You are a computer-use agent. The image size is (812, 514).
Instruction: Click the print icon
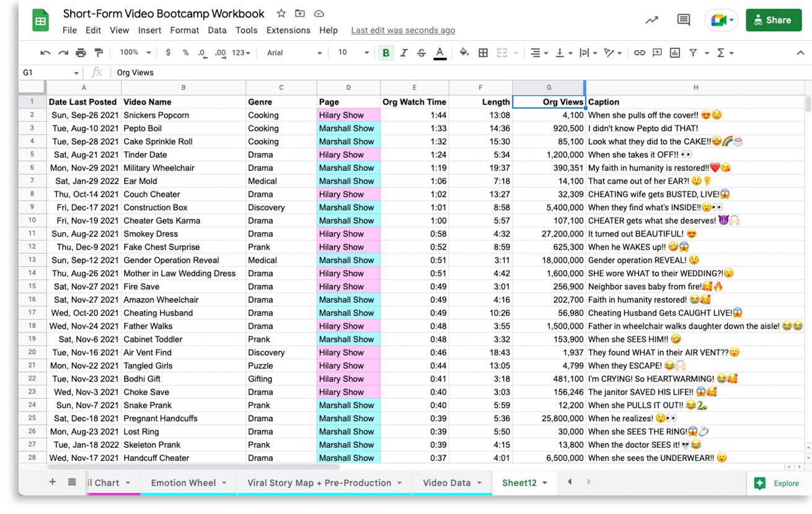point(81,53)
